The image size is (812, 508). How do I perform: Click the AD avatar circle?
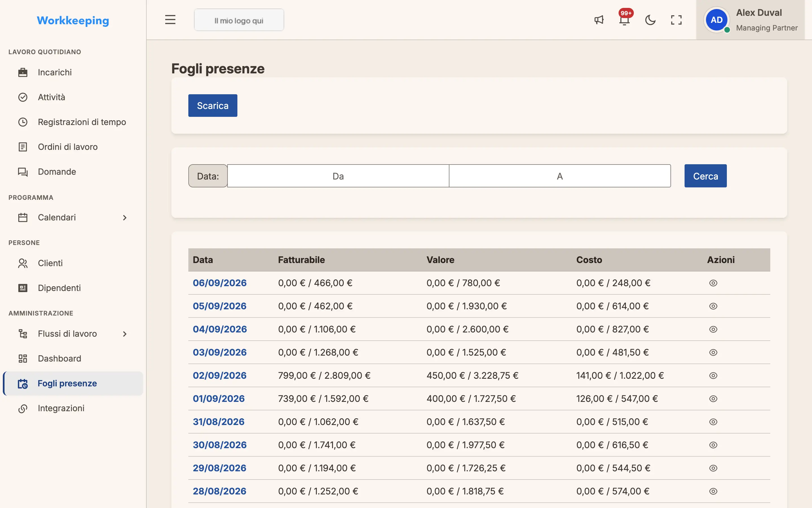(x=716, y=20)
